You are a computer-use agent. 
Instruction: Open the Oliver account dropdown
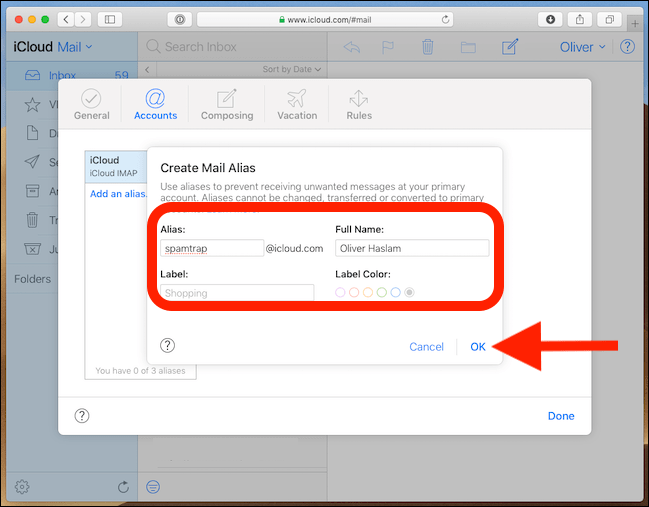(581, 47)
